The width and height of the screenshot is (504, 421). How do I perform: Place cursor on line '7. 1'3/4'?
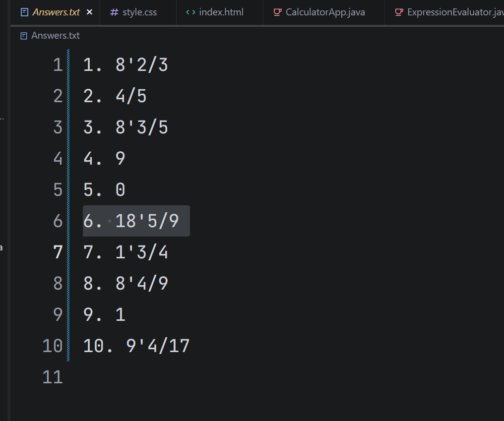click(126, 252)
